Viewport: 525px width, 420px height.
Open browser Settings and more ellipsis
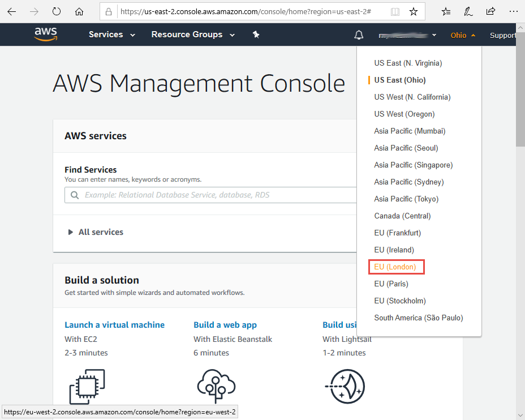click(513, 12)
